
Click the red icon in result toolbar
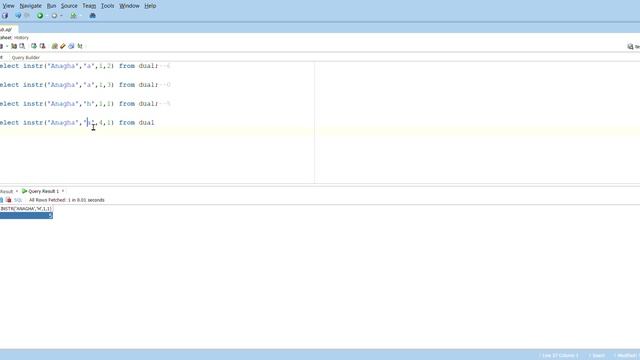(x=9, y=200)
